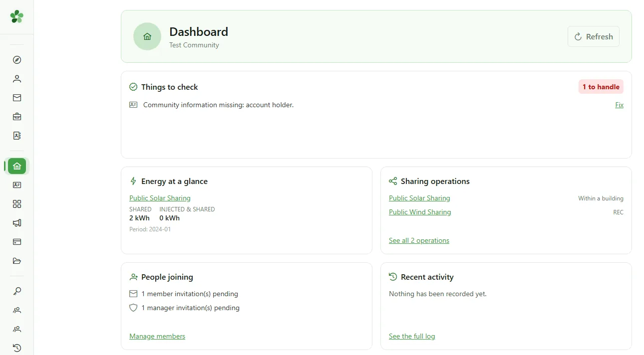The height and width of the screenshot is (355, 644).
Task: Click the Dashboard page title
Action: point(199,31)
